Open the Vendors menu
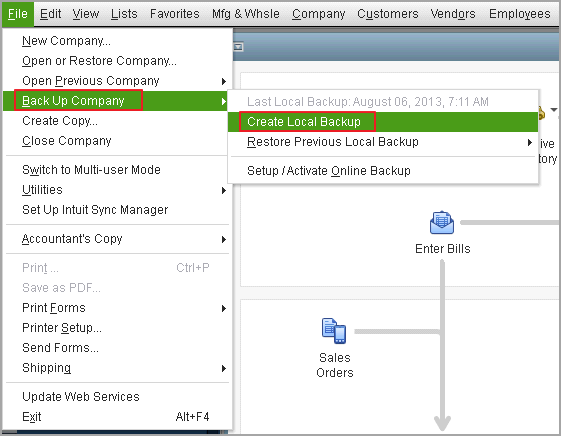561x436 pixels. click(x=453, y=14)
